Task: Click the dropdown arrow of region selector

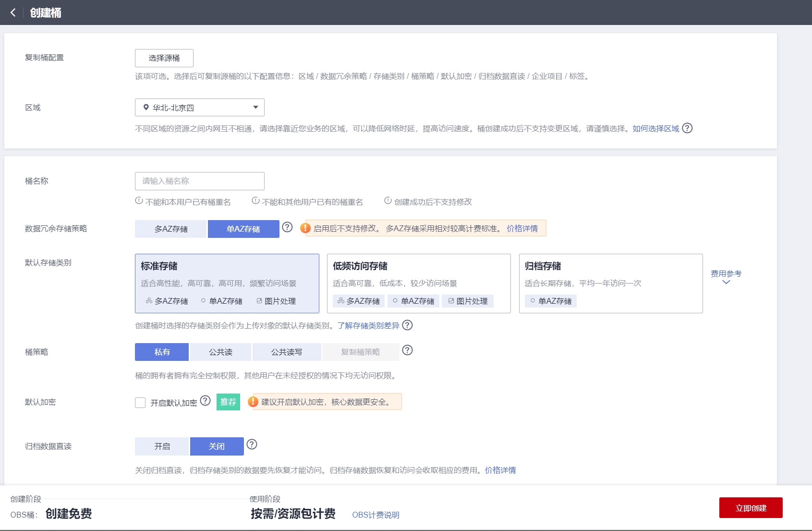Action: [x=255, y=108]
